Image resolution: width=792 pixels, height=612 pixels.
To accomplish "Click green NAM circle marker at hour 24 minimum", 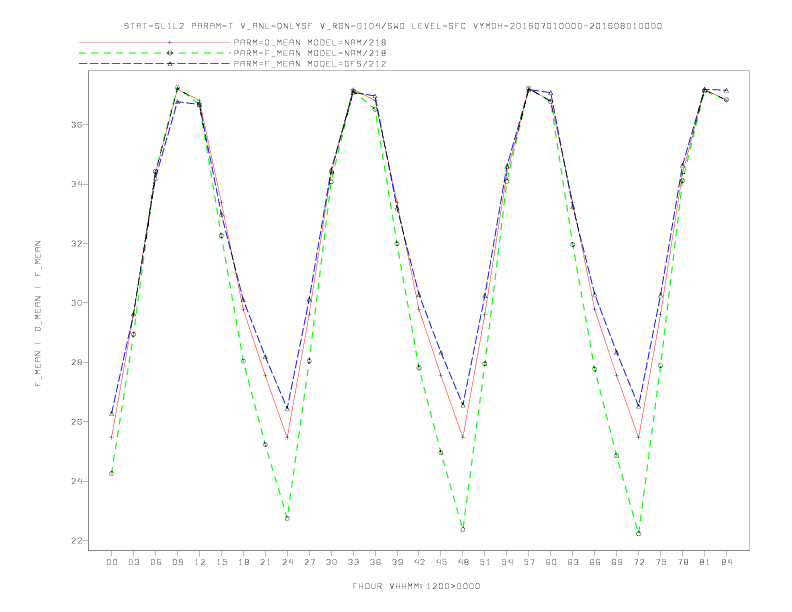I will (x=287, y=519).
